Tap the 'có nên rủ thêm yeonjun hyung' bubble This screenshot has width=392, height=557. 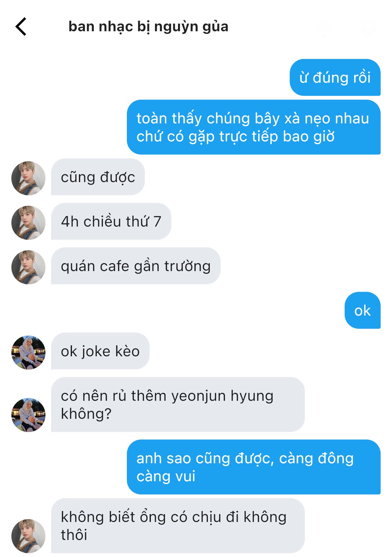178,405
